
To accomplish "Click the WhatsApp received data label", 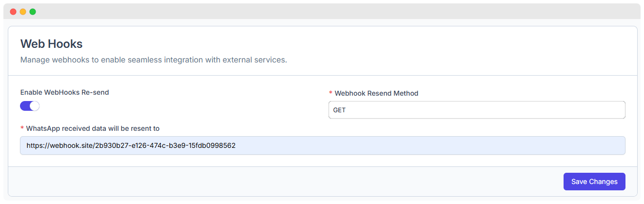I will click(x=93, y=128).
